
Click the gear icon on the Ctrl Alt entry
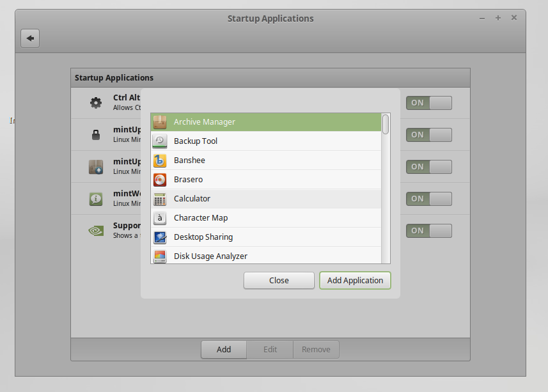(x=95, y=102)
